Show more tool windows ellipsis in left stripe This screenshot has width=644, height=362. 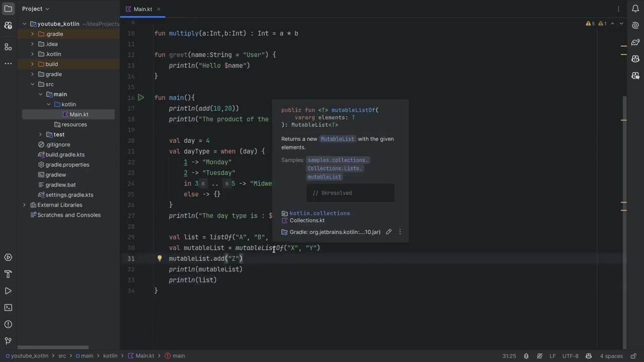coord(8,64)
